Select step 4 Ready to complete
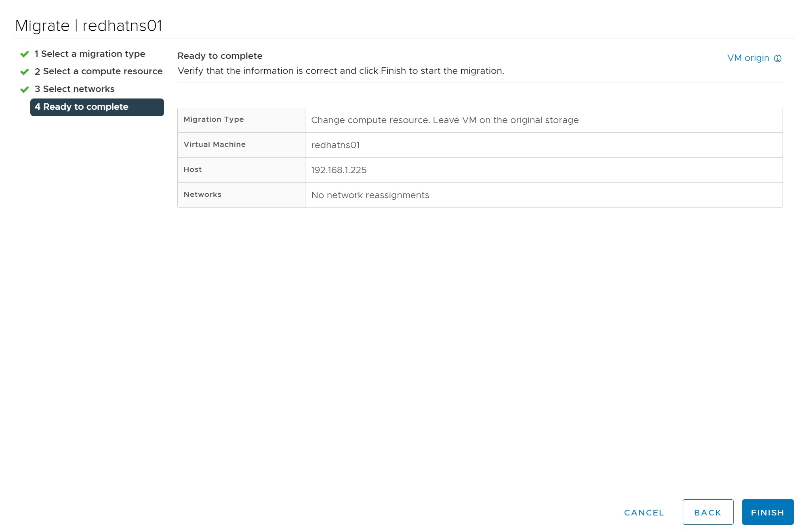Viewport: 808px width, 532px height. (x=97, y=107)
